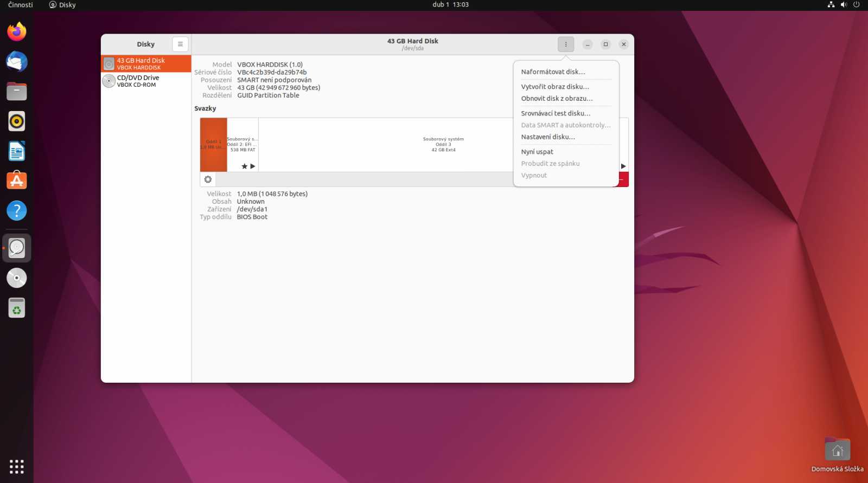Viewport: 868px width, 483px height.
Task: Open the Files manager in the dock
Action: click(x=17, y=91)
